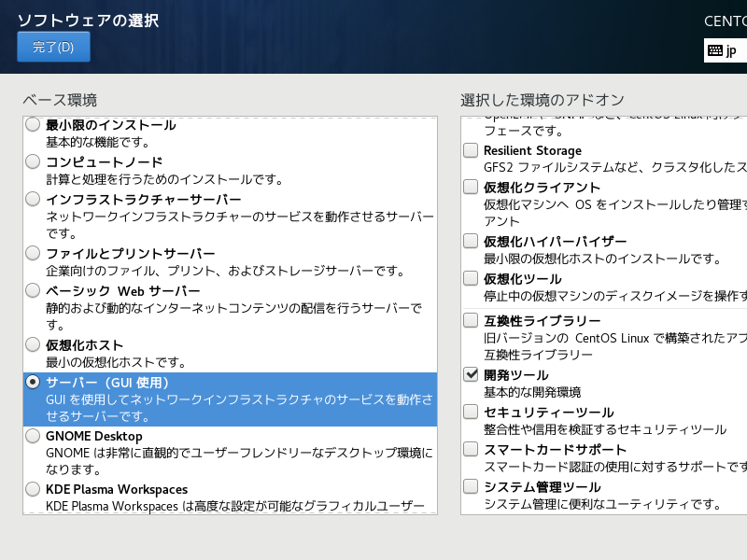Check the 仮想化ツール add-on

(472, 276)
